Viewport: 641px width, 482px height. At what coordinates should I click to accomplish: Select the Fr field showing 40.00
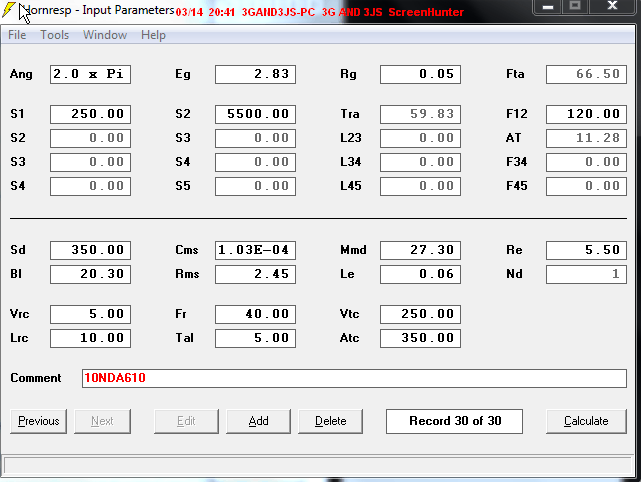256,314
